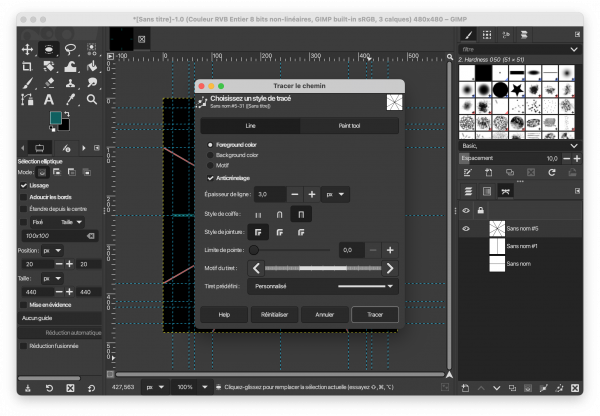600x416 pixels.
Task: Select the Ellipse Select tool
Action: click(x=49, y=49)
